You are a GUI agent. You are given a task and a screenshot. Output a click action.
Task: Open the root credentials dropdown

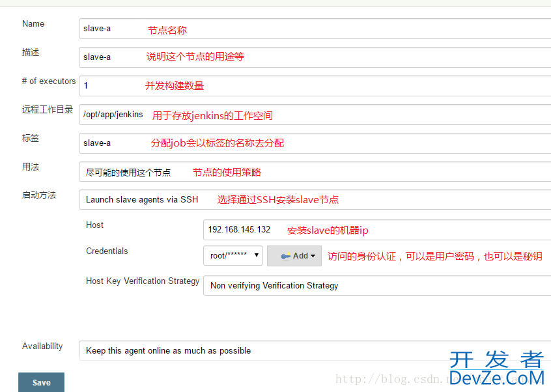click(233, 256)
